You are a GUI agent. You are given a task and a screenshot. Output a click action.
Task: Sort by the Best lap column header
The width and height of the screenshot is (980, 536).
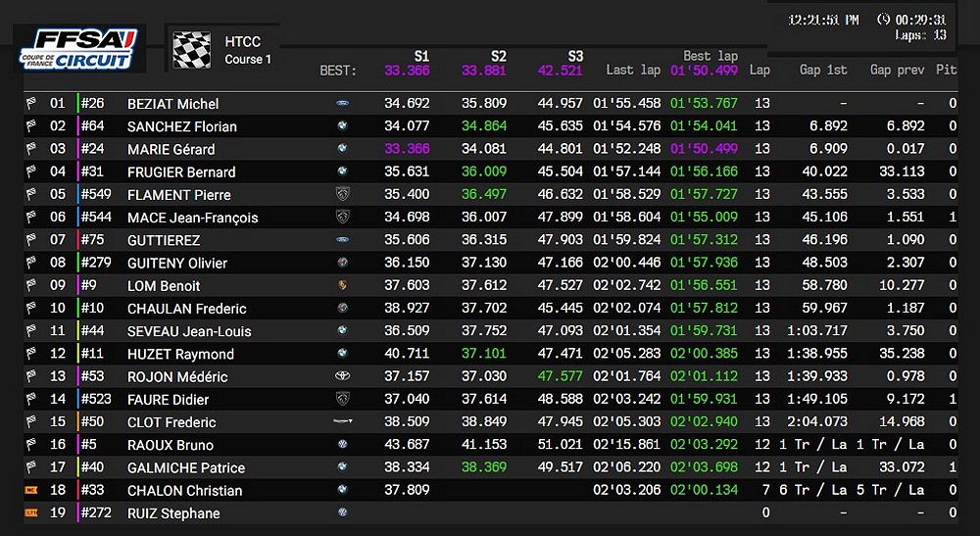pyautogui.click(x=710, y=56)
